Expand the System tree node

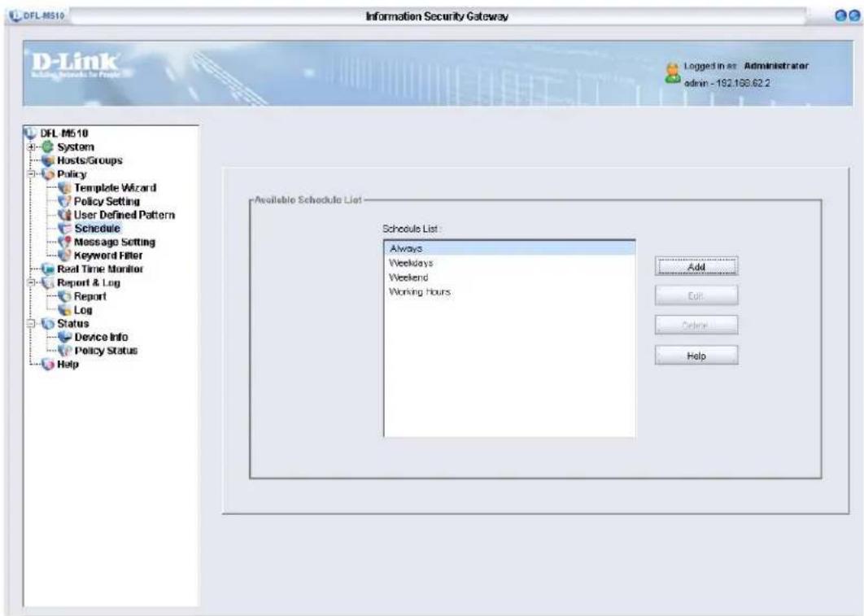pyautogui.click(x=32, y=147)
